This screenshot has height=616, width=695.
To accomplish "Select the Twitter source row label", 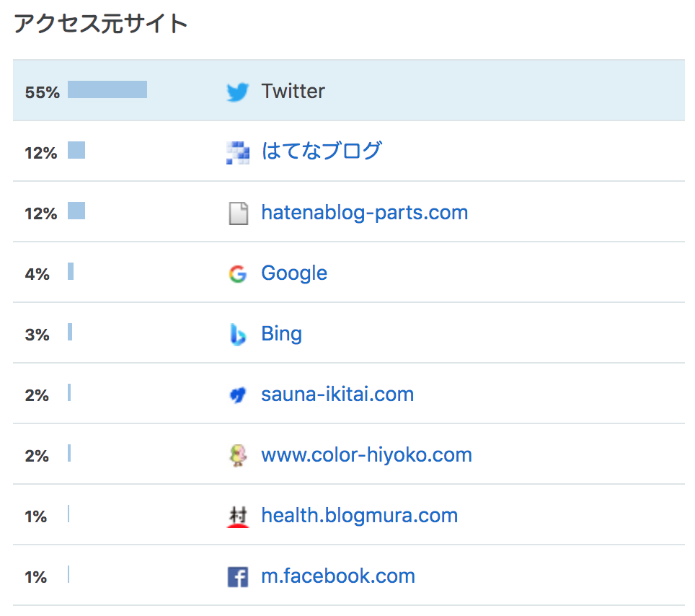I will point(293,92).
